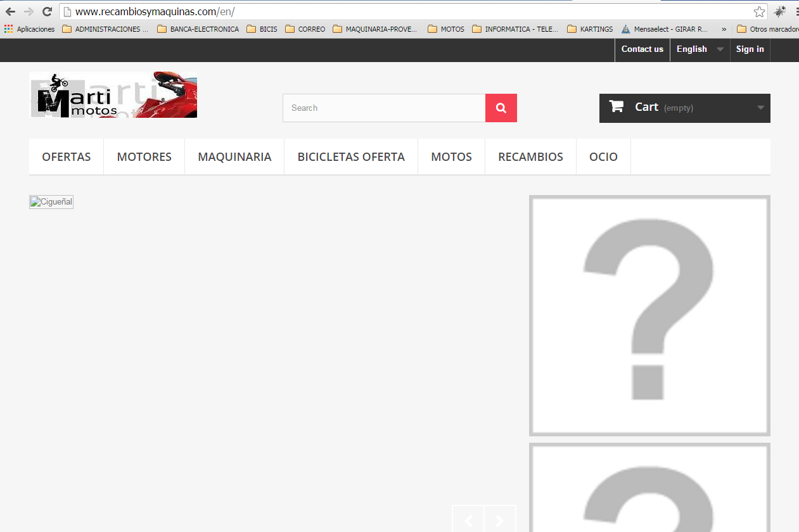Expand the Cart dropdown arrow
This screenshot has width=799, height=532.
(x=760, y=108)
